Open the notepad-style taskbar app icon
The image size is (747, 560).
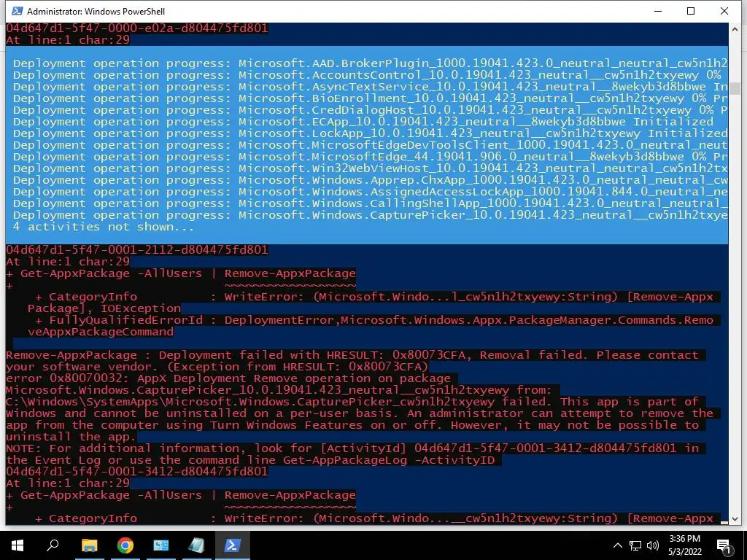click(x=196, y=545)
